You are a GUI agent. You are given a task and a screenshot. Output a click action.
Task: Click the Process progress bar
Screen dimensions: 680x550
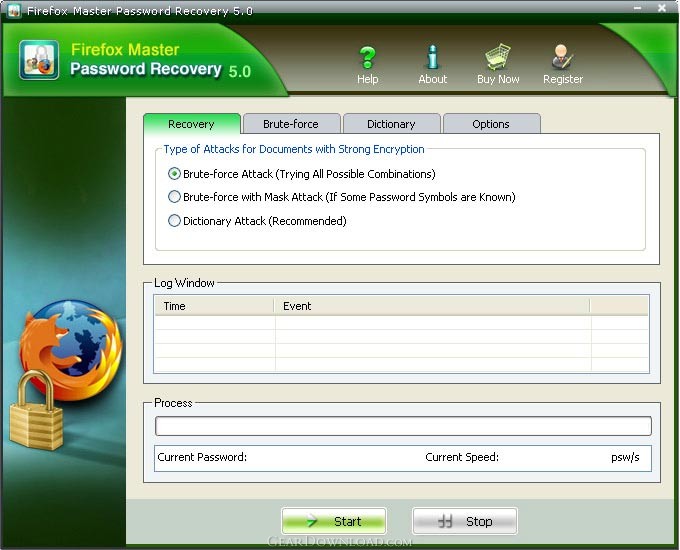click(403, 426)
